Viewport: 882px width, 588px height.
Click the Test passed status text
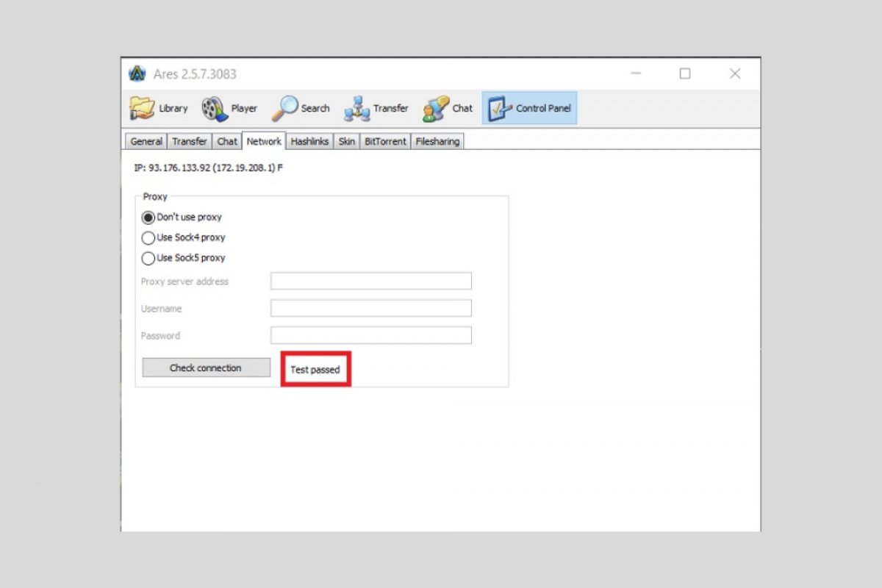coord(315,370)
